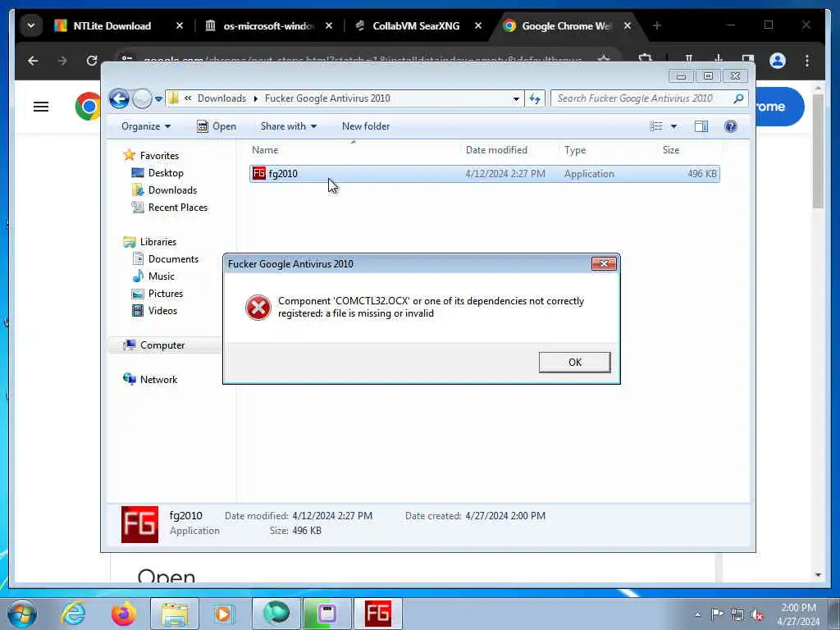Open Windows Explorer taskbar button
Viewport: 840px width, 630px height.
tap(174, 614)
